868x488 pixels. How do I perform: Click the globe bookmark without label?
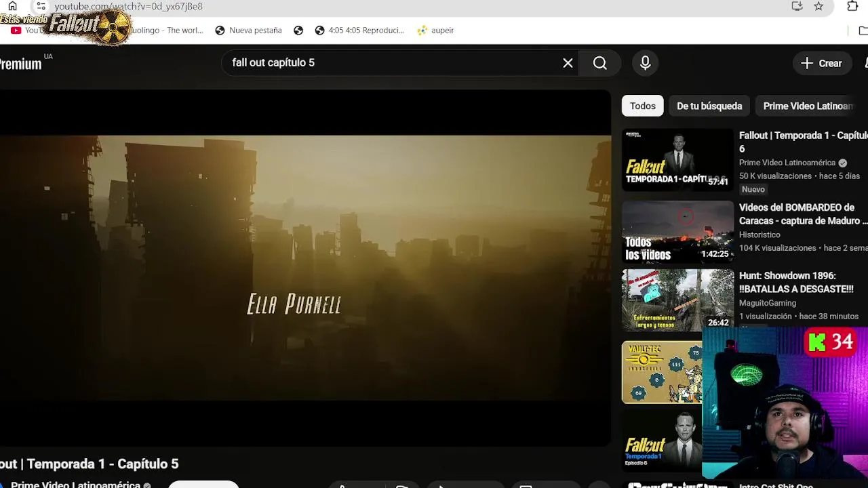pos(298,30)
